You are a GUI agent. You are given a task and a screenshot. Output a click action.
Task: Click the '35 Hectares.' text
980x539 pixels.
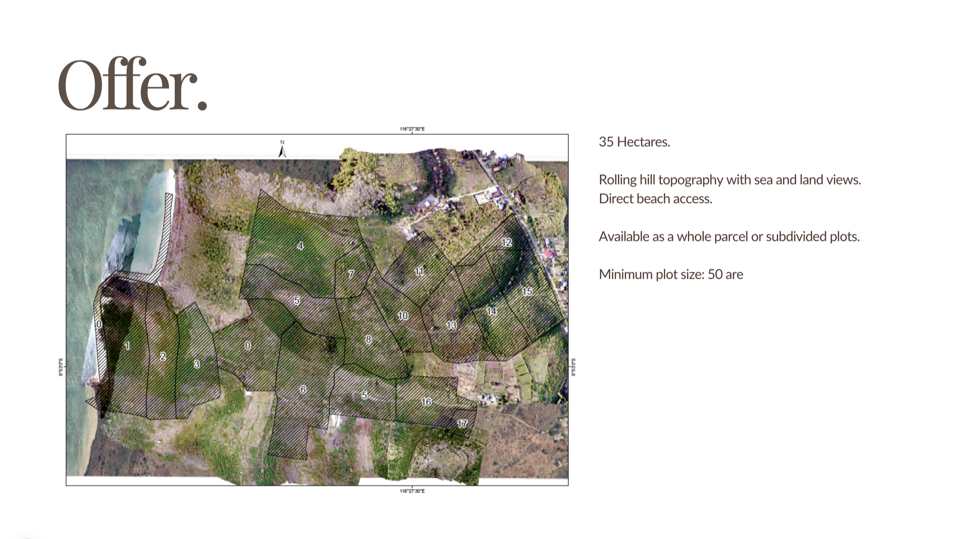(634, 142)
